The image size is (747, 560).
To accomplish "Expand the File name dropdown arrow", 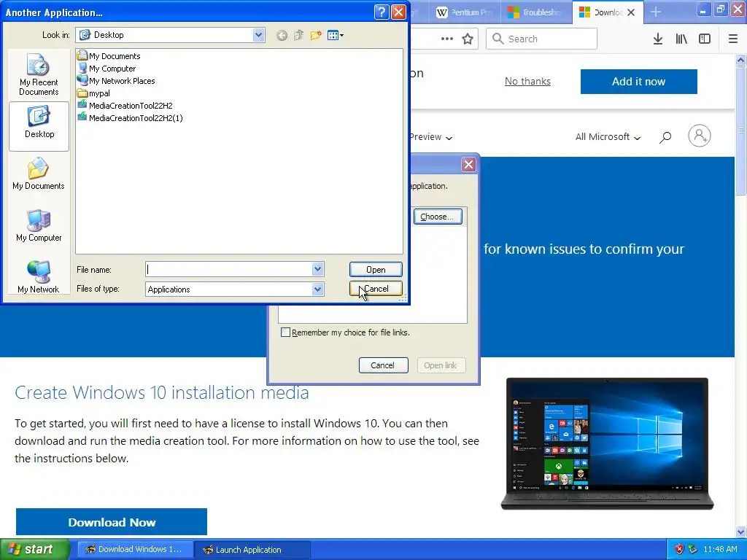I will coord(318,270).
